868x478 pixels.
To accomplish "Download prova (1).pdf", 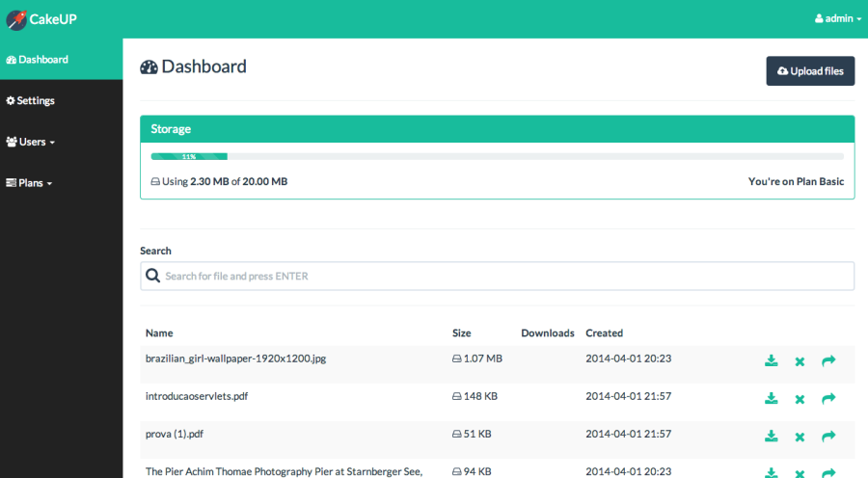I will tap(772, 436).
